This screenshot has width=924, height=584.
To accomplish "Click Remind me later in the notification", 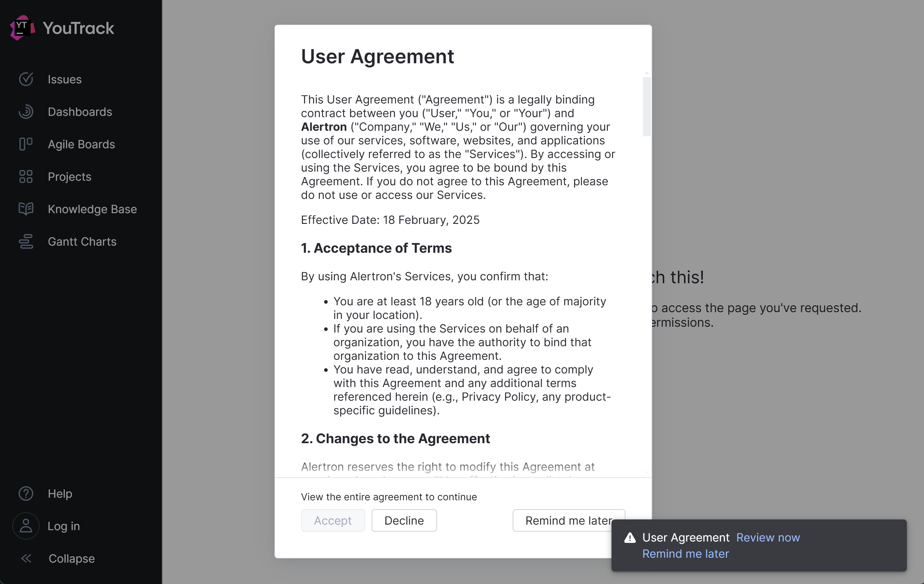I will point(685,554).
